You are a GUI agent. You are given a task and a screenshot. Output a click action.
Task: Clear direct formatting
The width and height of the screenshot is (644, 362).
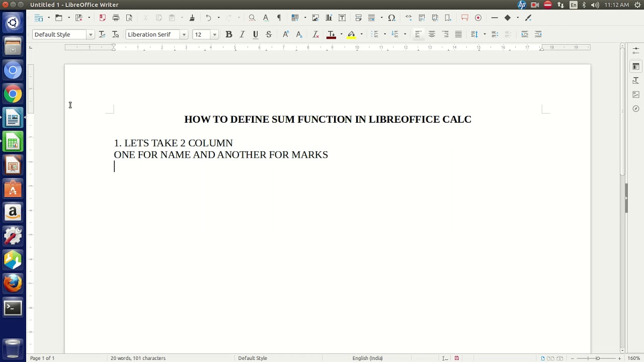[315, 34]
